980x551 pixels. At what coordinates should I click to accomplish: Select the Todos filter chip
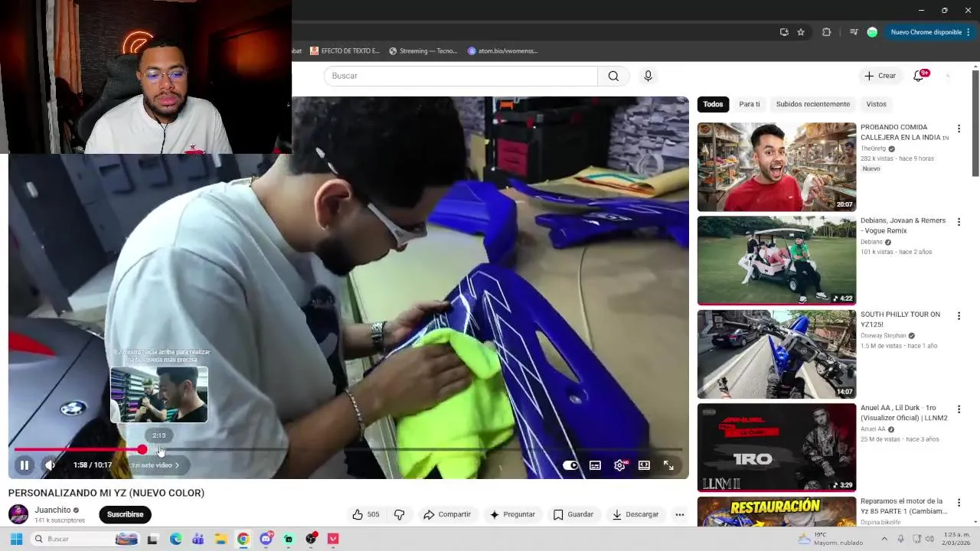coord(713,104)
